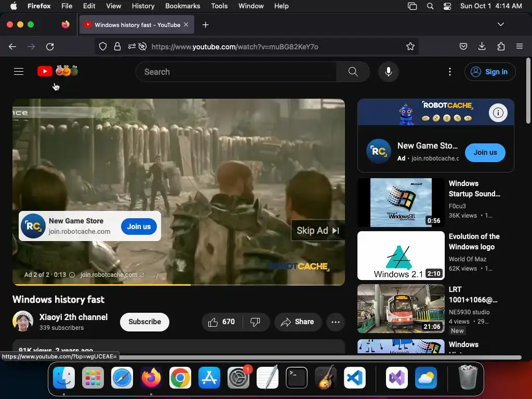Viewport: 532px width, 399px height.
Task: Open Firefox View pinned icon
Action: (65, 24)
